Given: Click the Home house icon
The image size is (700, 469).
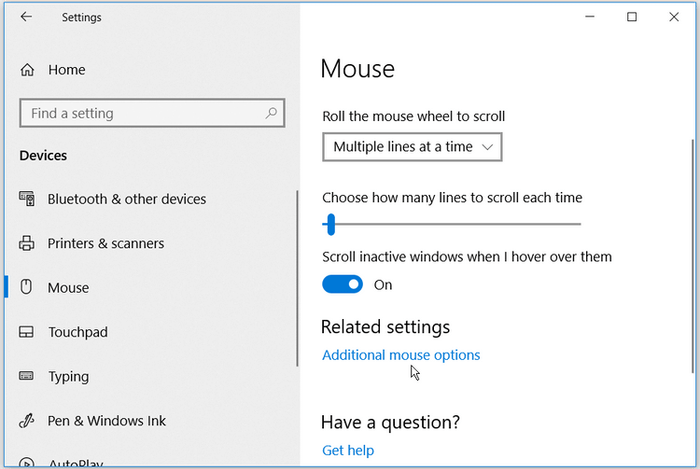Looking at the screenshot, I should (x=27, y=70).
